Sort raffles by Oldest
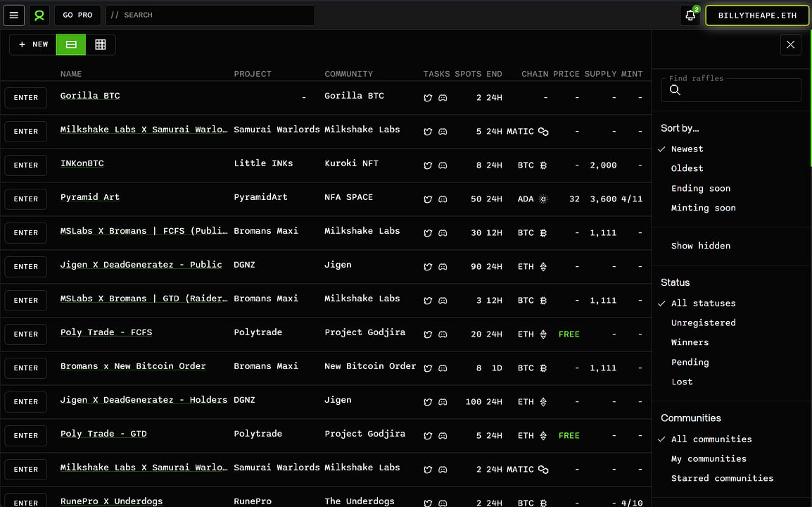 click(687, 168)
